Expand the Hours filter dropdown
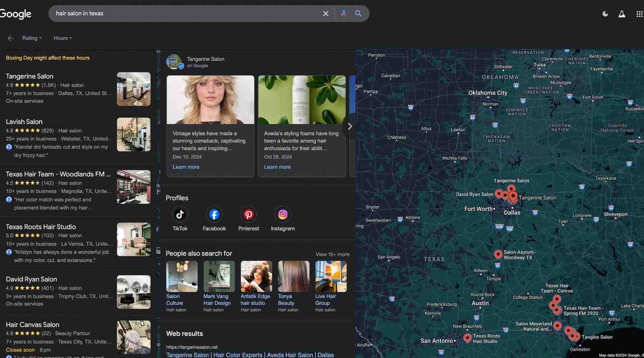 63,38
